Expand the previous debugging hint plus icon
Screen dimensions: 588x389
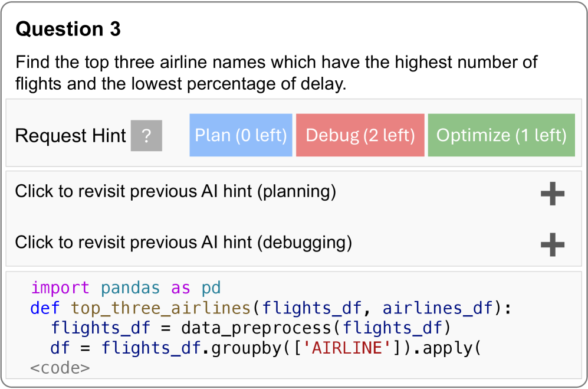point(552,244)
